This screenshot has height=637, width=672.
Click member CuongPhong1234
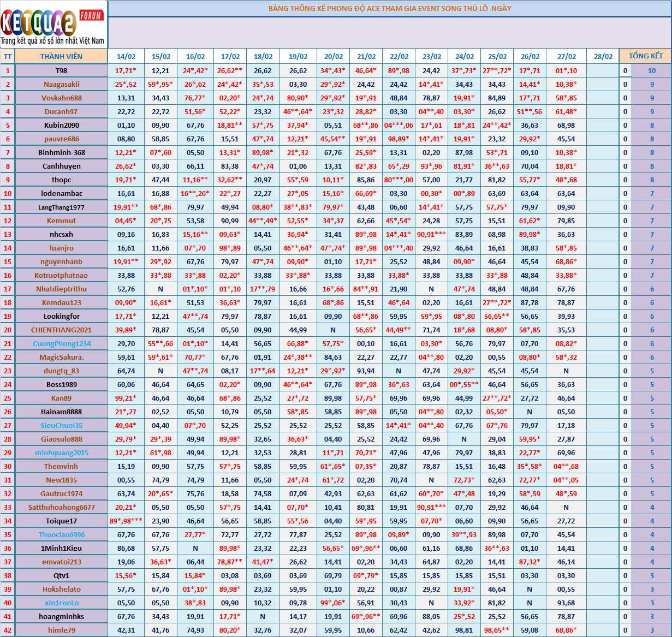pos(61,343)
